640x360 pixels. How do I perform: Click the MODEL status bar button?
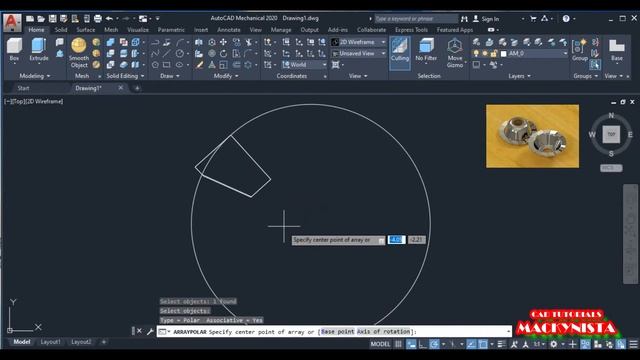click(x=380, y=344)
